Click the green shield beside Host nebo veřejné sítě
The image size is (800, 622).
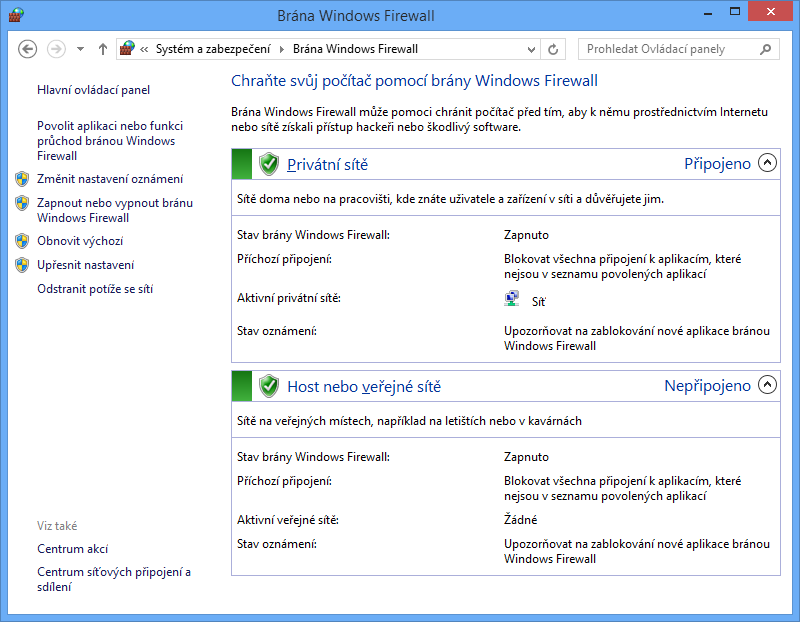coord(268,386)
